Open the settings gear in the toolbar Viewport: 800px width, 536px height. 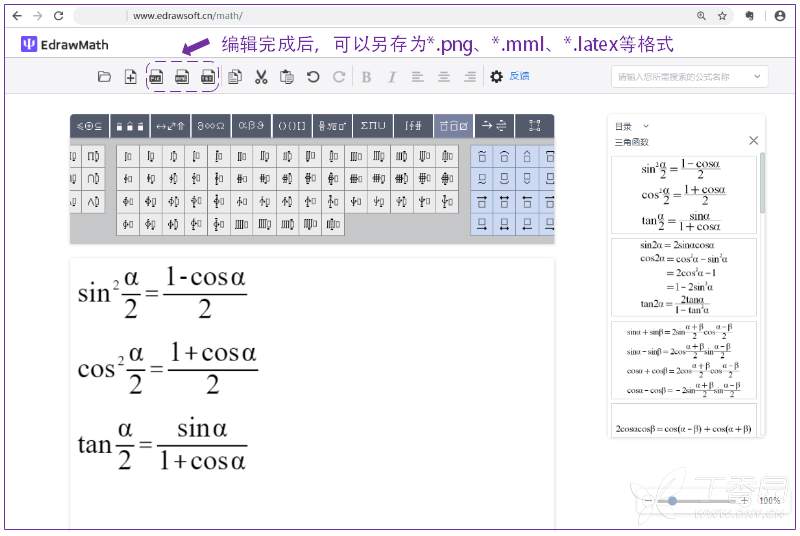496,77
